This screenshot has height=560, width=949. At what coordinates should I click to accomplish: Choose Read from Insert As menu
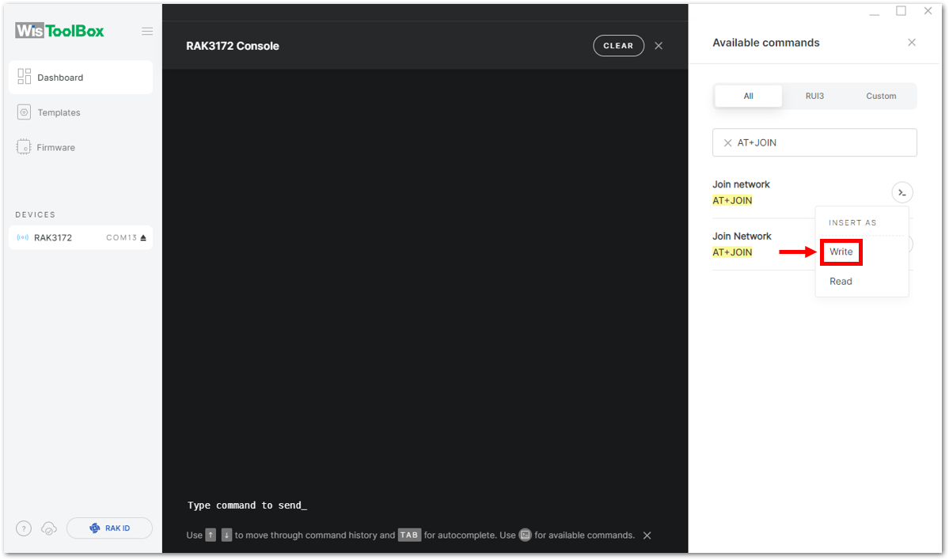pyautogui.click(x=841, y=282)
